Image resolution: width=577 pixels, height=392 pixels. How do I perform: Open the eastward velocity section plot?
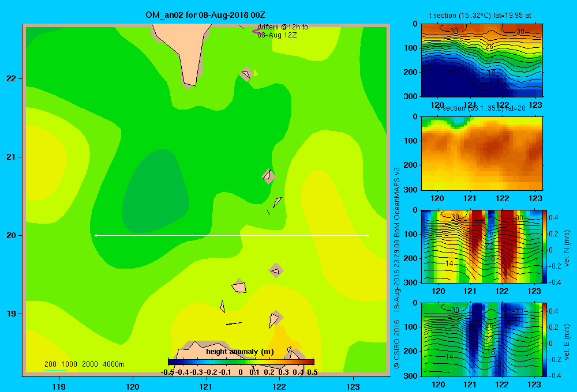pyautogui.click(x=482, y=340)
